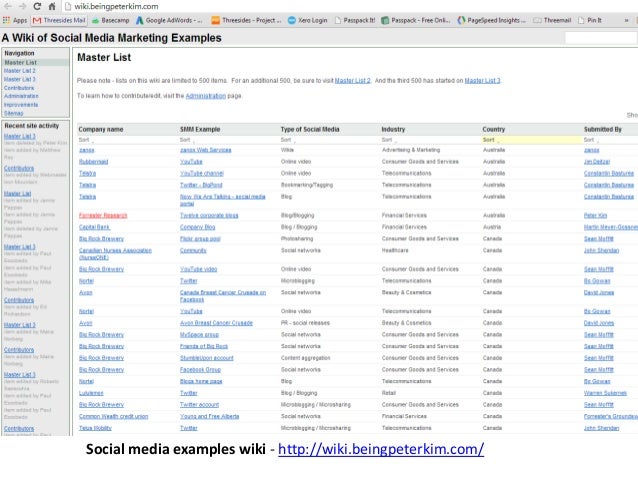This screenshot has height=479, width=638.
Task: Follow the Master List 2 link in the note
Action: click(x=352, y=81)
